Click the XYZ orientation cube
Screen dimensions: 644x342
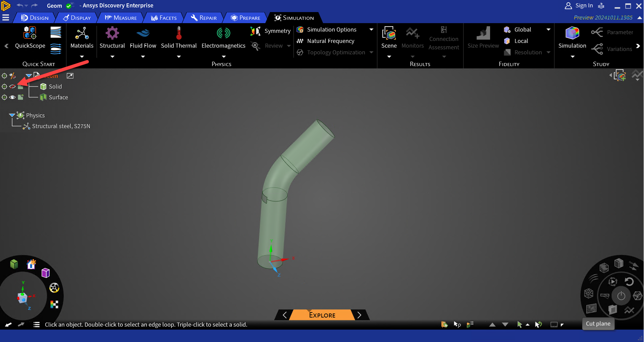click(22, 298)
